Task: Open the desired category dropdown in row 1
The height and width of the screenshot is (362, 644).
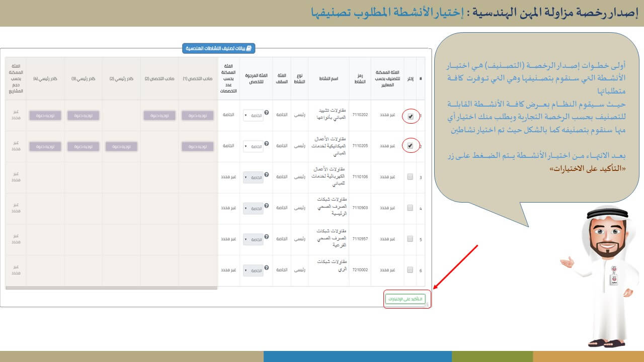Action: (x=253, y=116)
